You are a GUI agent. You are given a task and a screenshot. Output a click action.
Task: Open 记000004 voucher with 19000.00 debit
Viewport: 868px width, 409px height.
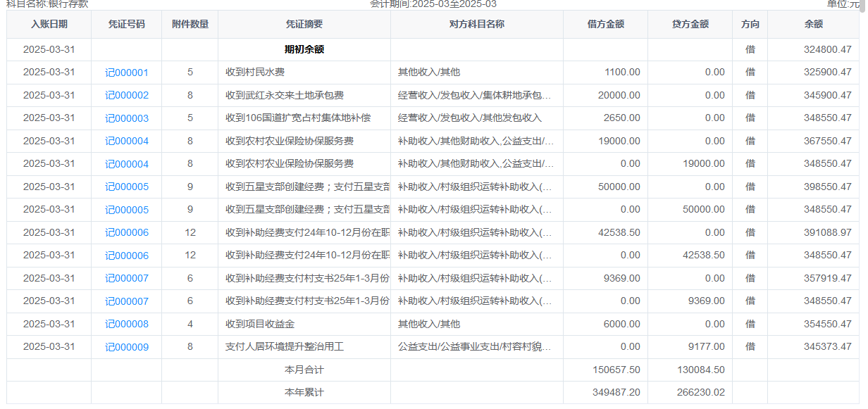click(x=127, y=141)
